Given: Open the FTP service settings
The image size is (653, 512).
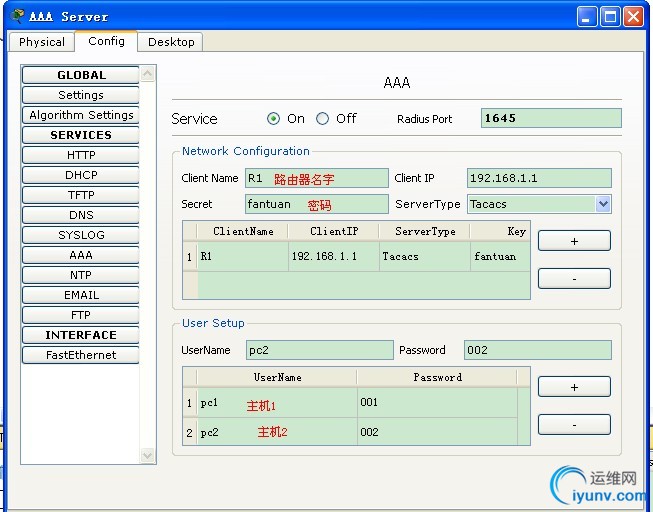Looking at the screenshot, I should click(x=81, y=315).
